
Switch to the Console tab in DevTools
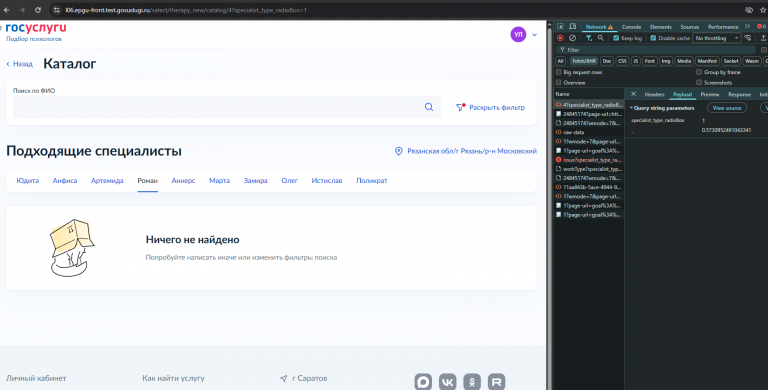tap(631, 26)
